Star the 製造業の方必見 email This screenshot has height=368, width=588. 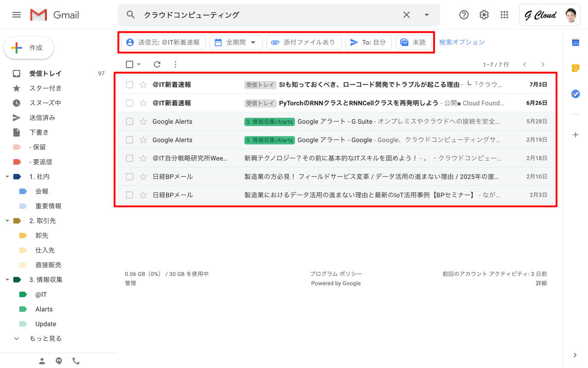pos(143,177)
